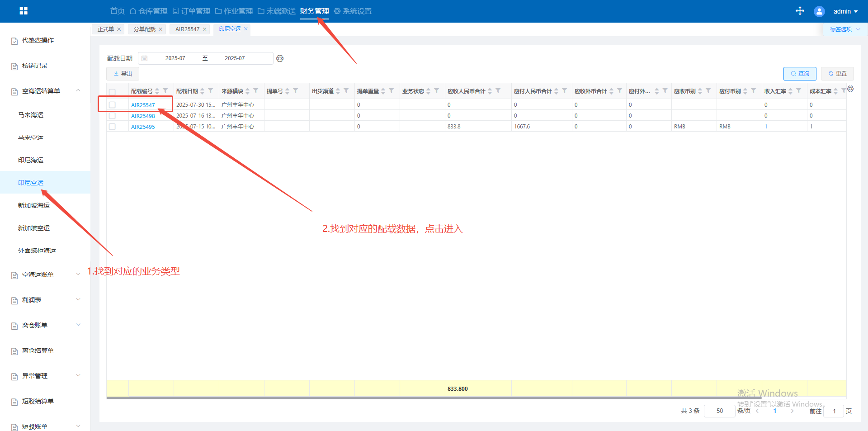Check the checkbox for row AIR25547
This screenshot has height=431, width=868.
pyautogui.click(x=112, y=105)
